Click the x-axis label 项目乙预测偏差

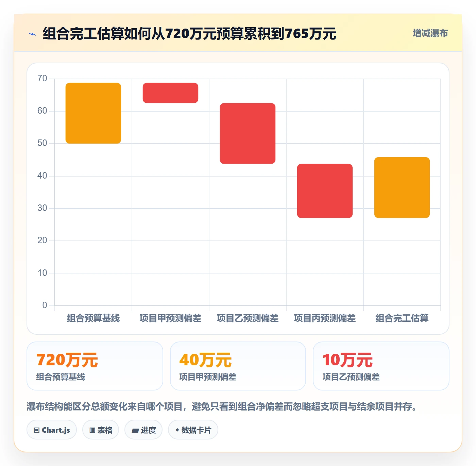(x=248, y=318)
